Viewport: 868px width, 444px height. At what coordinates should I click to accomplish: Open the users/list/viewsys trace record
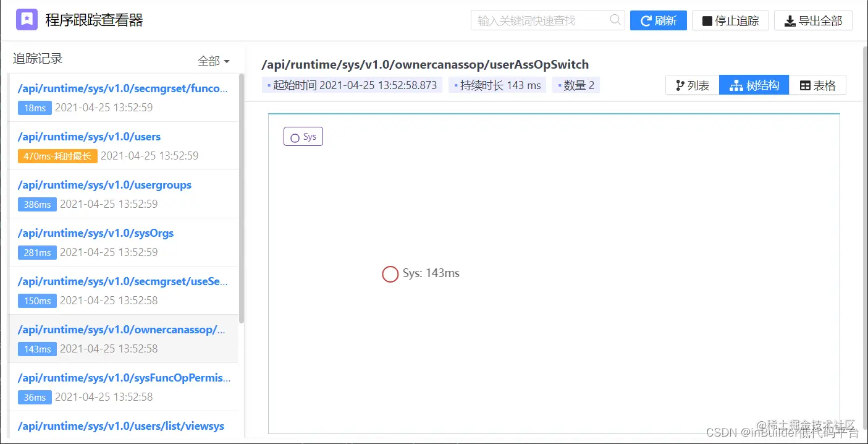click(x=123, y=425)
